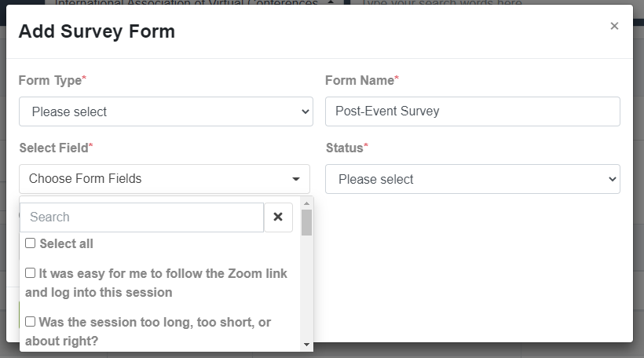Collapse the Choose Form Fields dropdown
Viewport: 644px width, 358px height.
[164, 179]
